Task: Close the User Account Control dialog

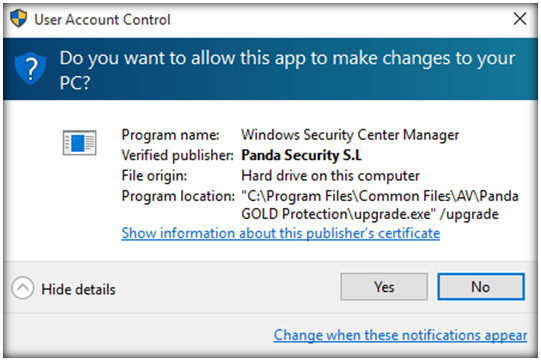Action: [520, 19]
